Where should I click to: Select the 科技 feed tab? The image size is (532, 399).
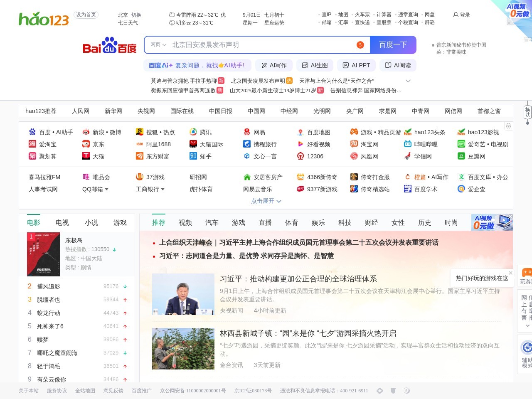(345, 222)
